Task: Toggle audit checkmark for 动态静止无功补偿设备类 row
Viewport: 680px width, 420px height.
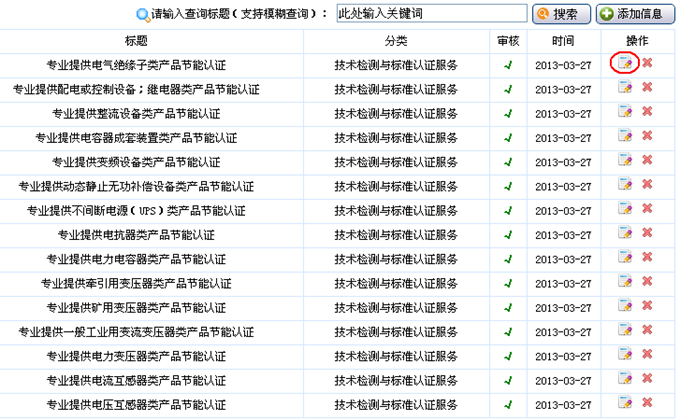Action: coord(508,186)
